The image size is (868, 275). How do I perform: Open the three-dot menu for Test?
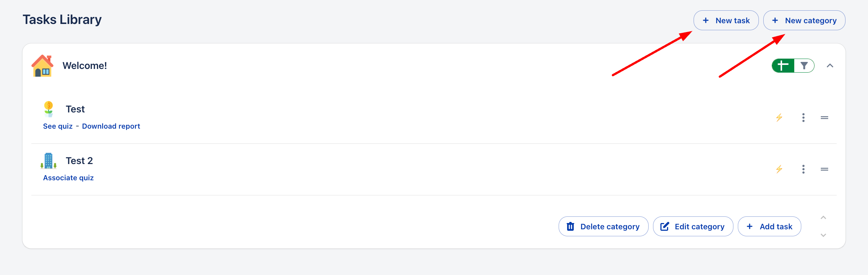pos(803,118)
